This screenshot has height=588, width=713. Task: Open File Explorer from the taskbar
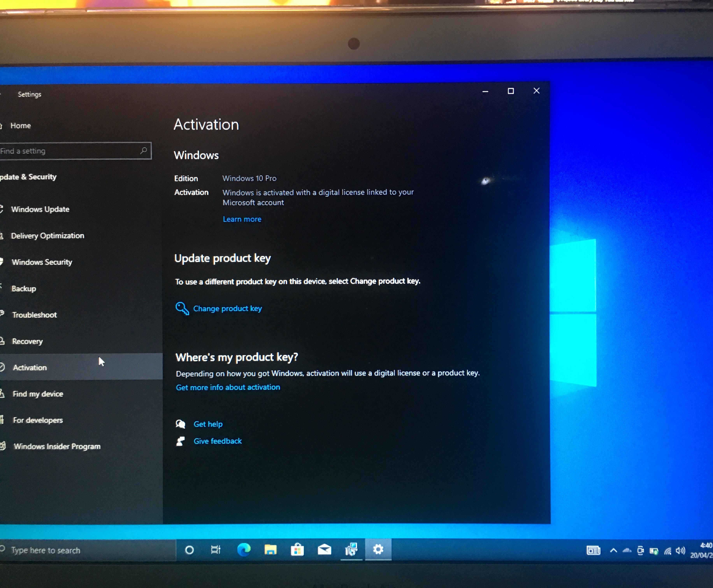coord(270,549)
